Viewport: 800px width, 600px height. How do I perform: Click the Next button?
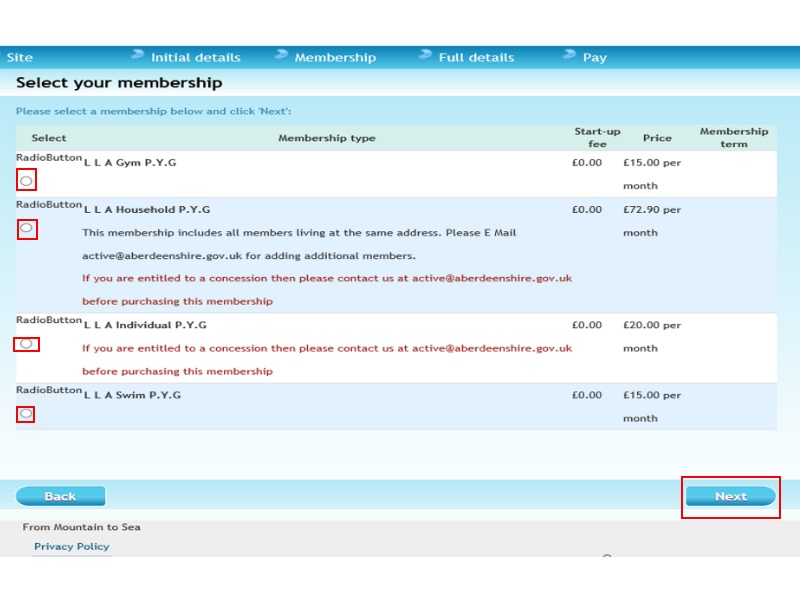point(730,496)
